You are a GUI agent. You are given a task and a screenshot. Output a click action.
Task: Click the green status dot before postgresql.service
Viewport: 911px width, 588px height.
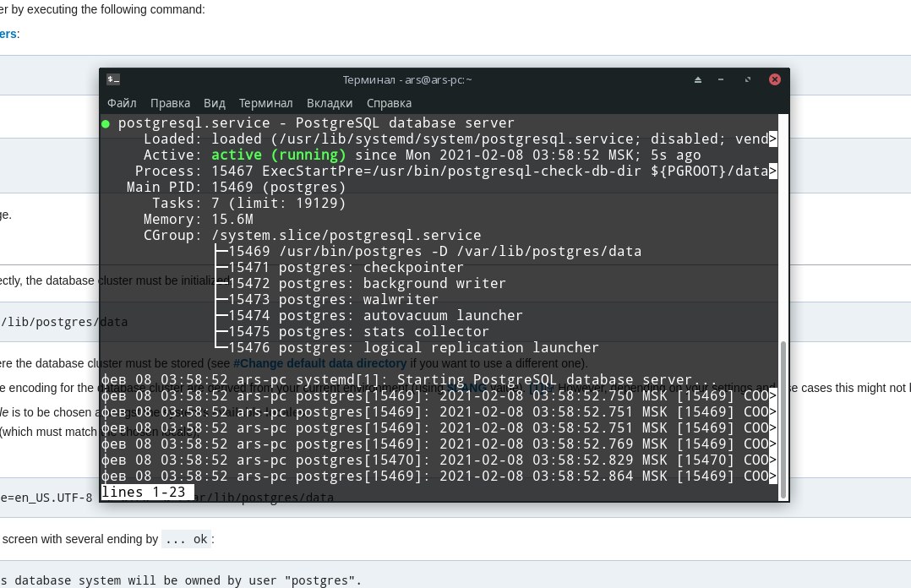coord(105,123)
